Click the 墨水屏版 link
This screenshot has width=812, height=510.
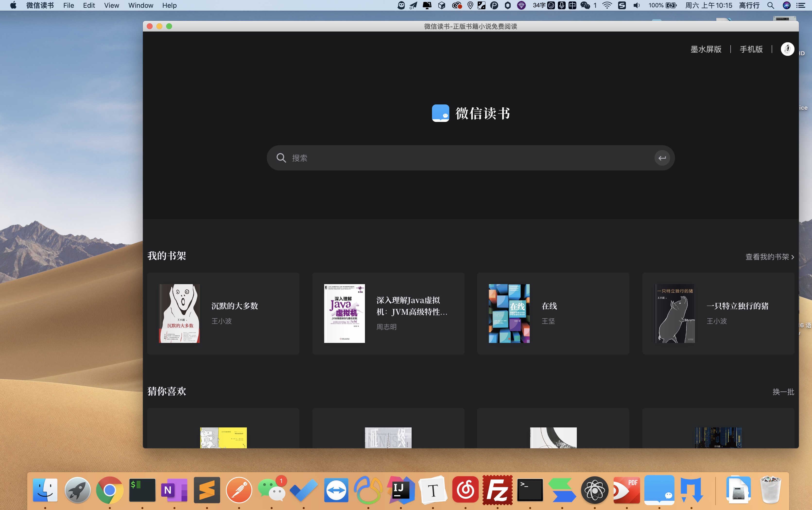pyautogui.click(x=706, y=49)
